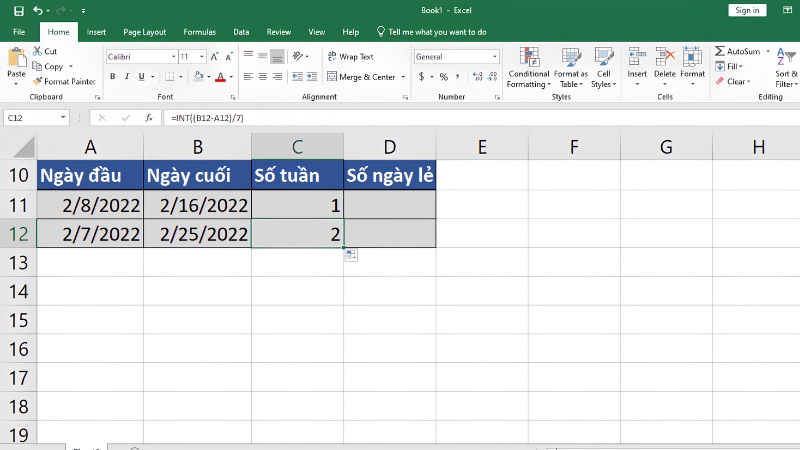The image size is (800, 450).
Task: Expand the AutoSum dropdown arrow
Action: 768,51
